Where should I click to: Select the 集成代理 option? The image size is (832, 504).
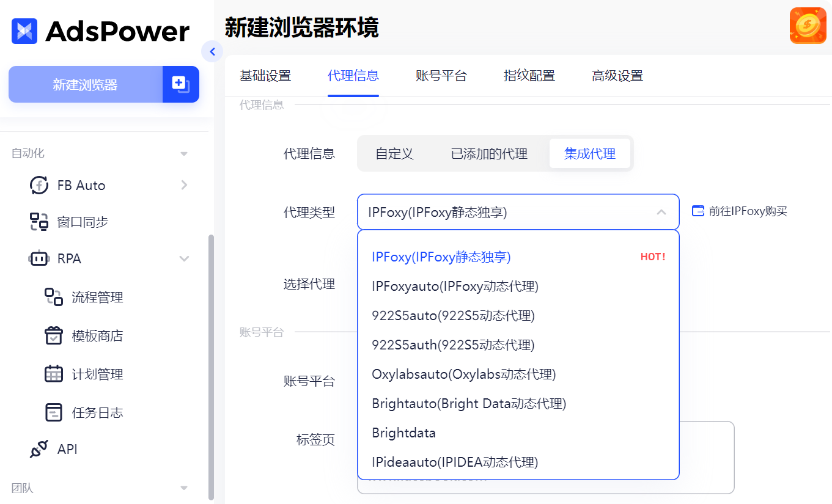(x=590, y=153)
